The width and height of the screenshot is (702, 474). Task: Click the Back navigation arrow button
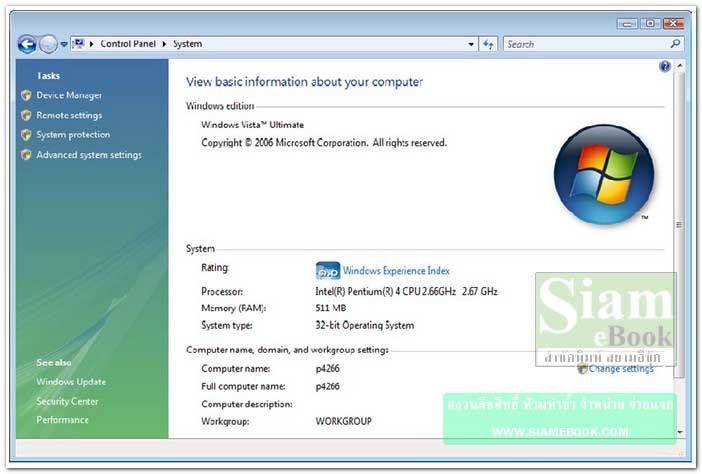point(27,44)
